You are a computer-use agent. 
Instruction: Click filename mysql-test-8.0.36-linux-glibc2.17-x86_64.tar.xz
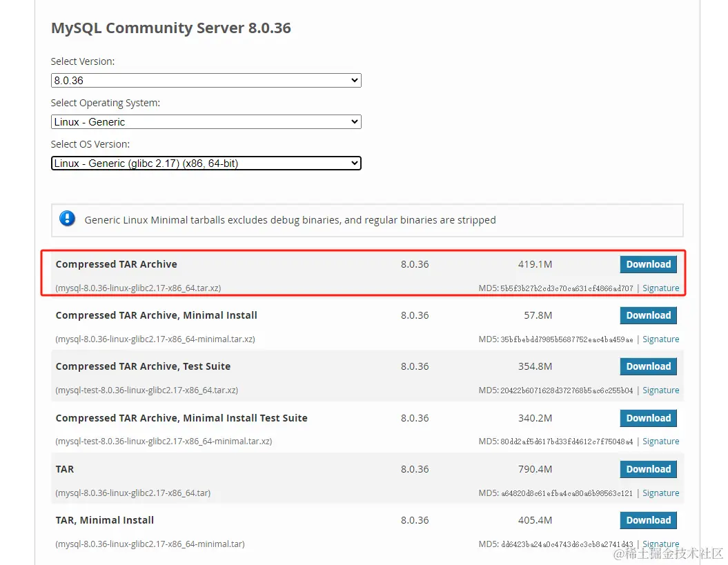tap(147, 390)
